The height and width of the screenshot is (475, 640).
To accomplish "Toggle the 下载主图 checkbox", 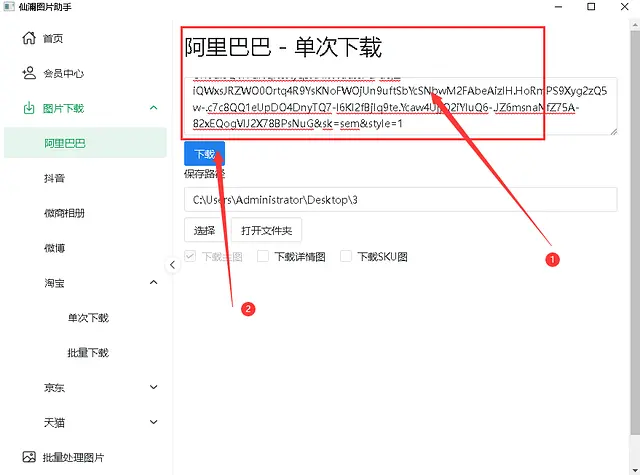I will 190,256.
